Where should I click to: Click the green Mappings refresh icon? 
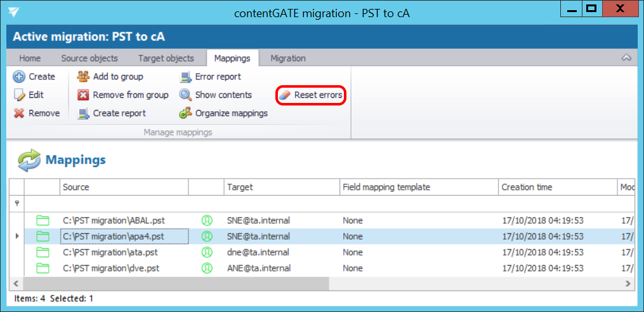click(x=29, y=160)
